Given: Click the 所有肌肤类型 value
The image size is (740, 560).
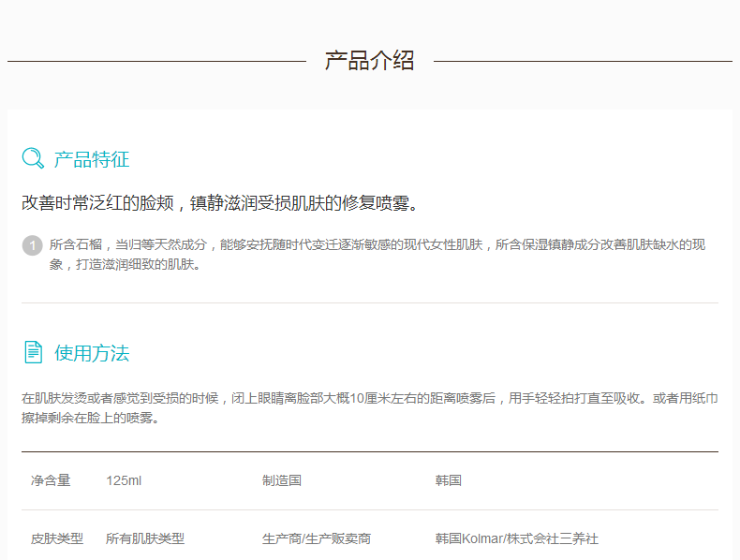Looking at the screenshot, I should pyautogui.click(x=144, y=538).
